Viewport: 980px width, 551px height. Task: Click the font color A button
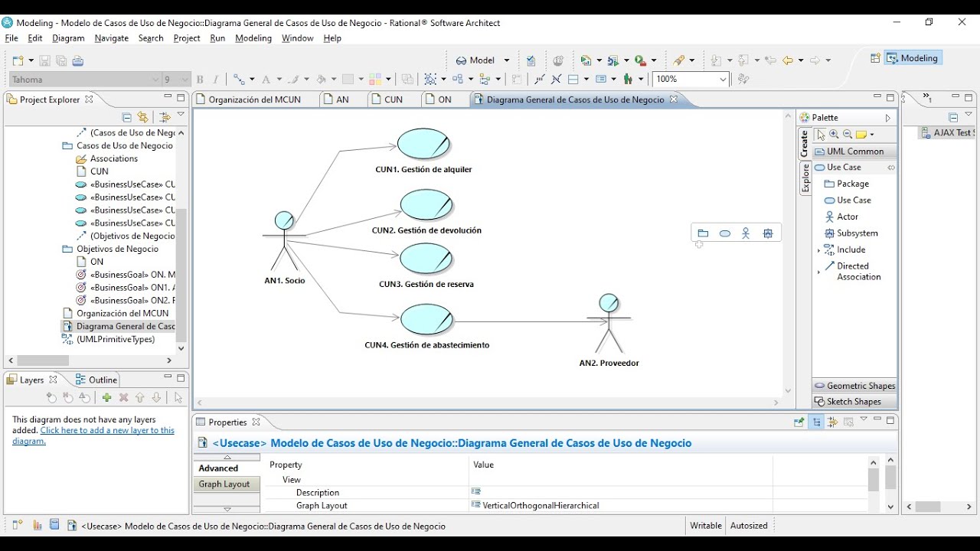coord(266,80)
